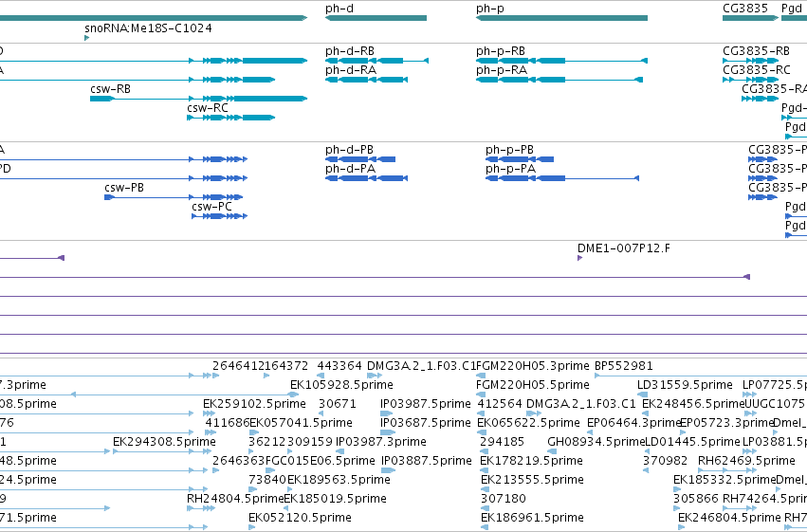Open the csw-RB transcript
807x532 pixels.
[198, 99]
